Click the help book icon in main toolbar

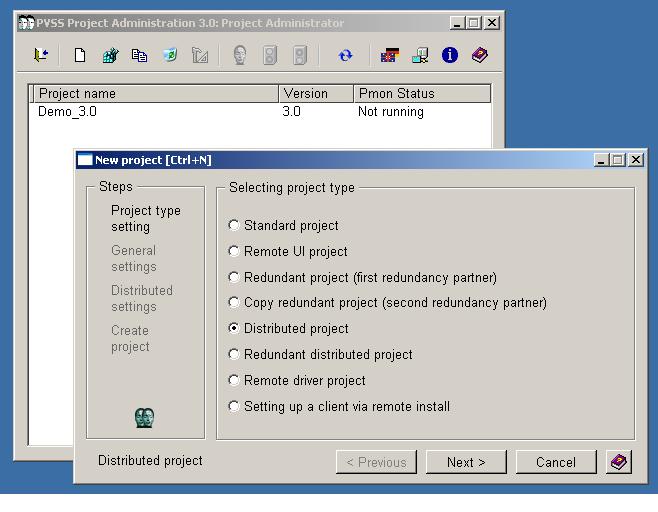[x=480, y=55]
